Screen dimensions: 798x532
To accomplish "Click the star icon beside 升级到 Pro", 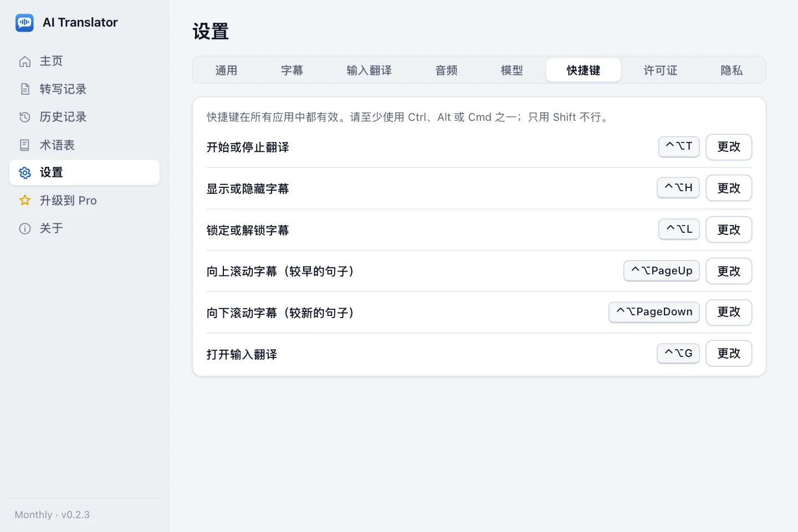I will tap(25, 201).
